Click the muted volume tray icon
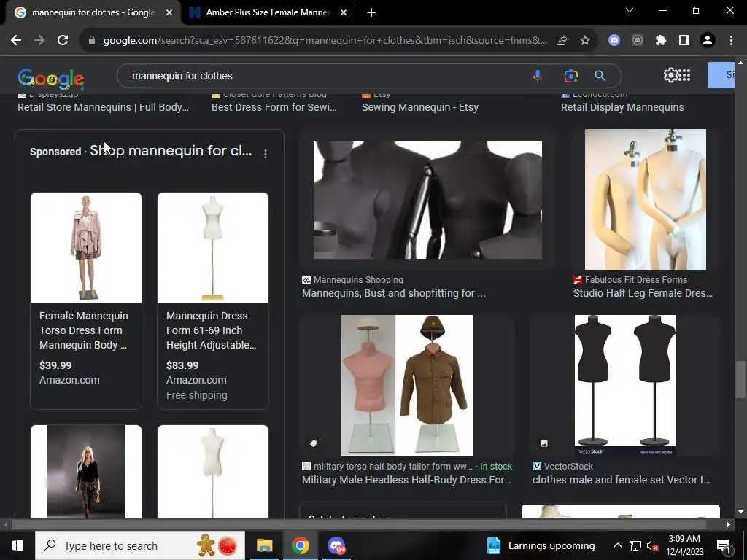The height and width of the screenshot is (560, 747). click(652, 545)
